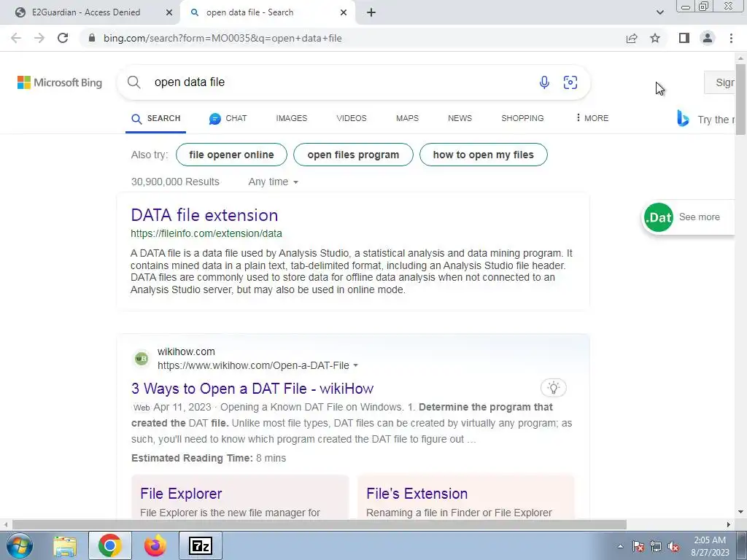Open 7-Zip from the taskbar
The image size is (747, 560).
click(200, 545)
